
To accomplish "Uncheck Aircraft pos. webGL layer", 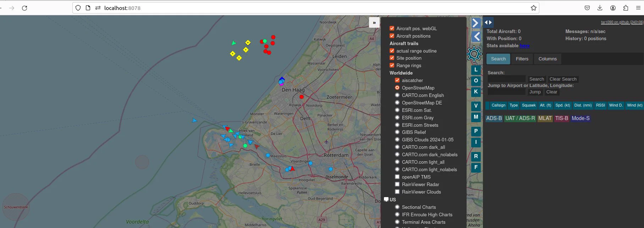I will pos(392,28).
